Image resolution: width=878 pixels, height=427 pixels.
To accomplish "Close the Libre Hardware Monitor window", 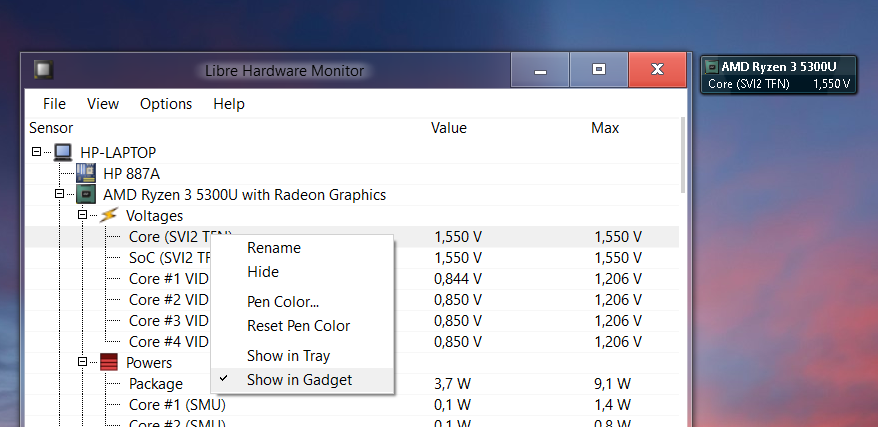I will click(657, 70).
